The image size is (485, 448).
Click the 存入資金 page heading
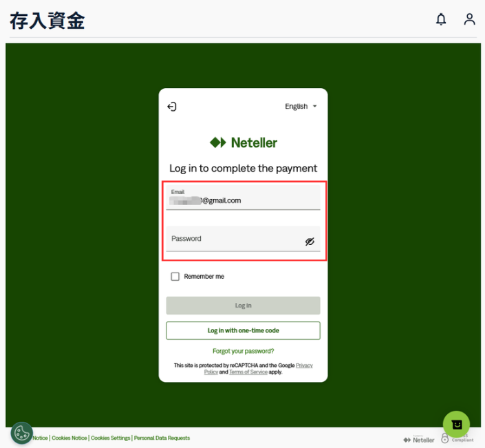47,21
